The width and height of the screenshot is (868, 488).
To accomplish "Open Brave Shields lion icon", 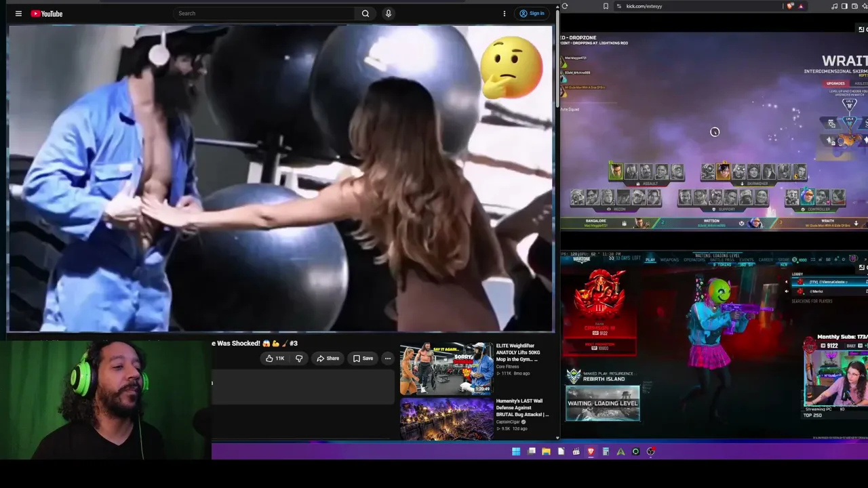I will tap(790, 6).
